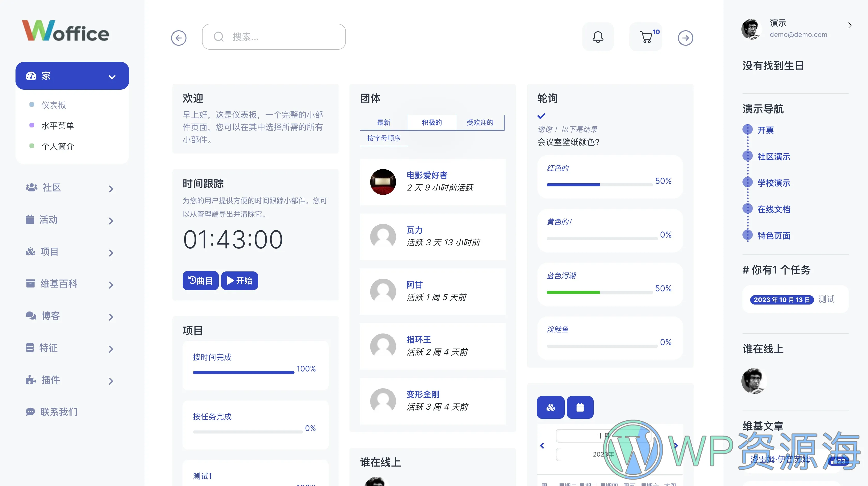Expand the 社区 menu chevron
Viewport: 868px width, 486px height.
coord(111,189)
